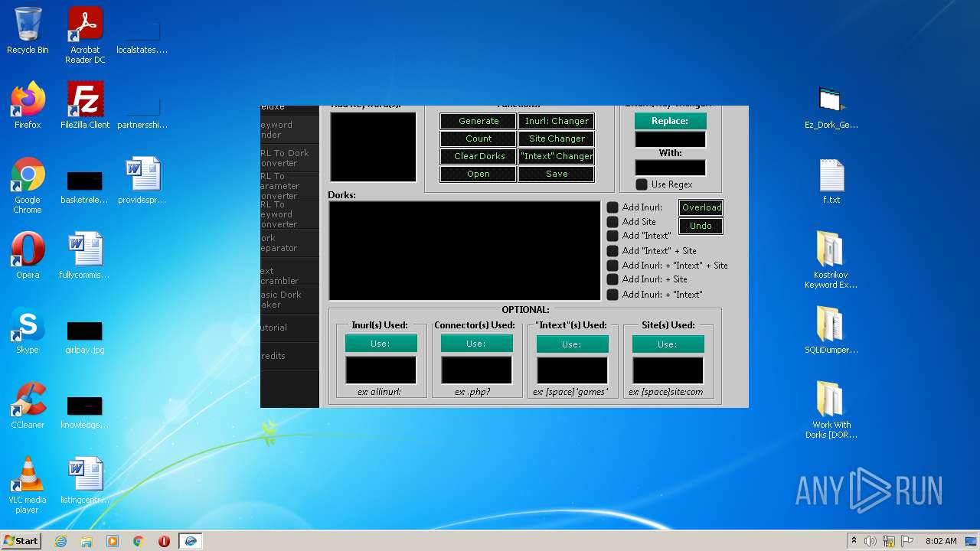Select the basketrele file icon
980x551 pixels.
(85, 186)
